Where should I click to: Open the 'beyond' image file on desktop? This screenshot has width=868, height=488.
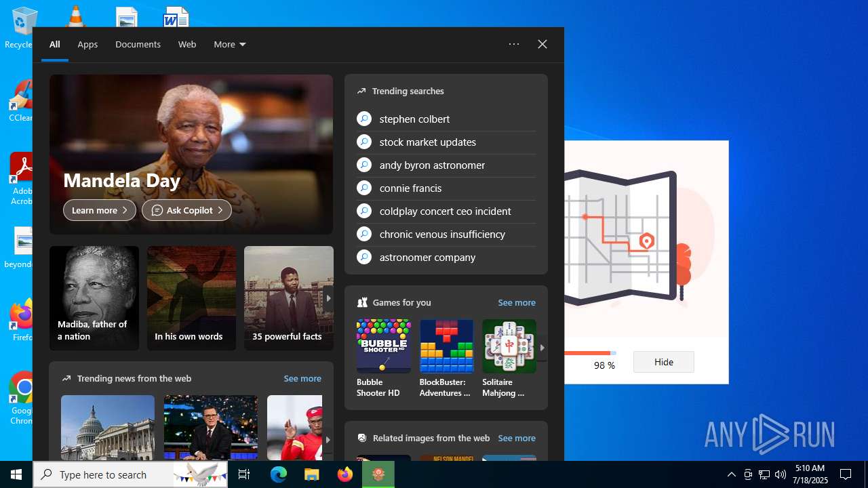pyautogui.click(x=20, y=247)
